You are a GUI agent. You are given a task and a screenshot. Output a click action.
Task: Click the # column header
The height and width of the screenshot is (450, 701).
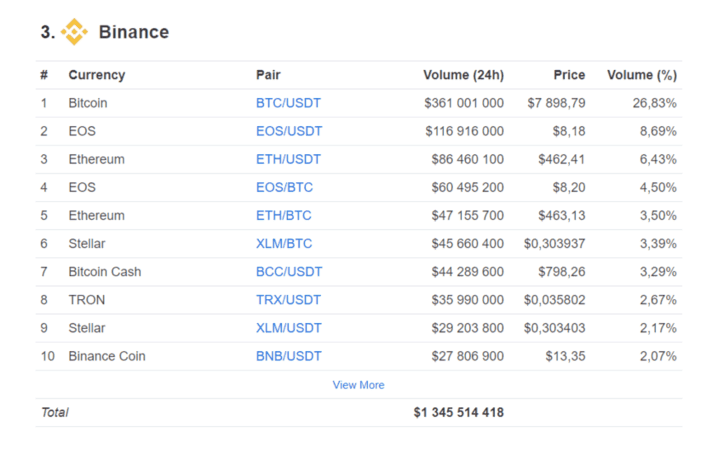44,75
